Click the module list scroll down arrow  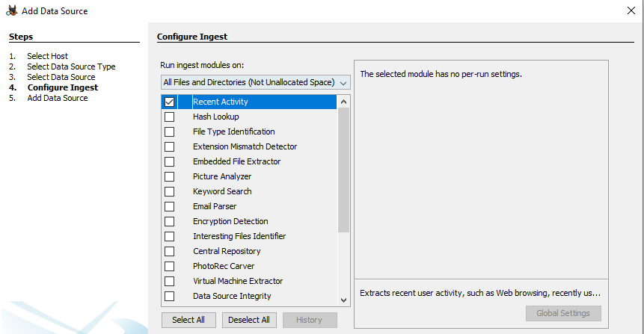pos(344,299)
